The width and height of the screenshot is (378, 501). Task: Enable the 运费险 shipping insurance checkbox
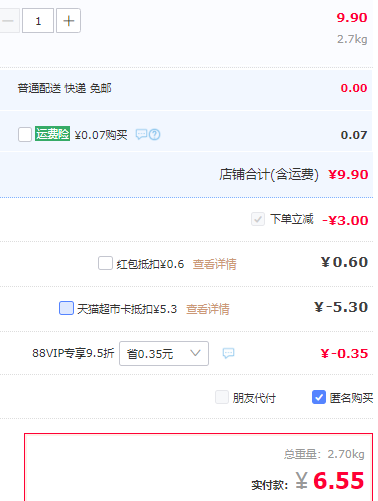(x=25, y=134)
